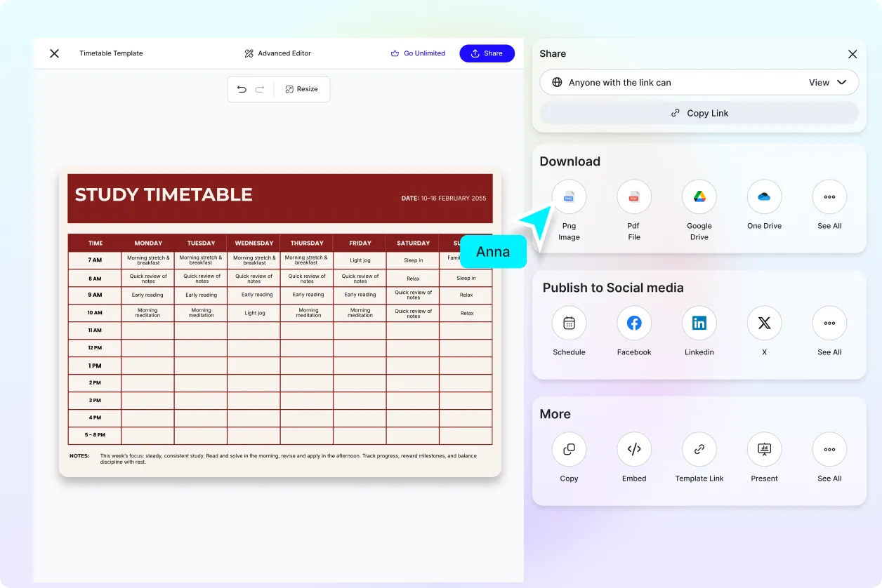Click the Copy Link button

(699, 112)
